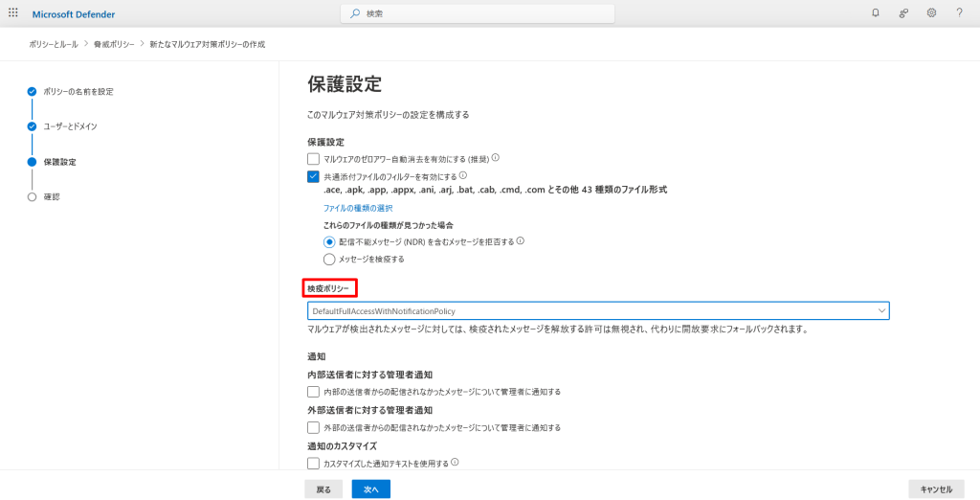Enable マルウェアのゼロアワー自動消去 checkbox

coord(313,159)
